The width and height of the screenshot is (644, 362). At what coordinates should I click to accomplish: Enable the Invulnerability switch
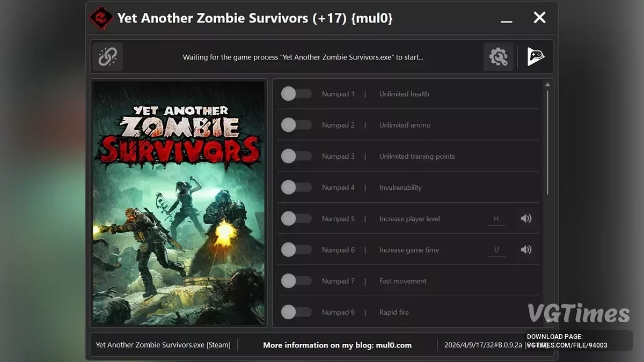[x=296, y=187]
